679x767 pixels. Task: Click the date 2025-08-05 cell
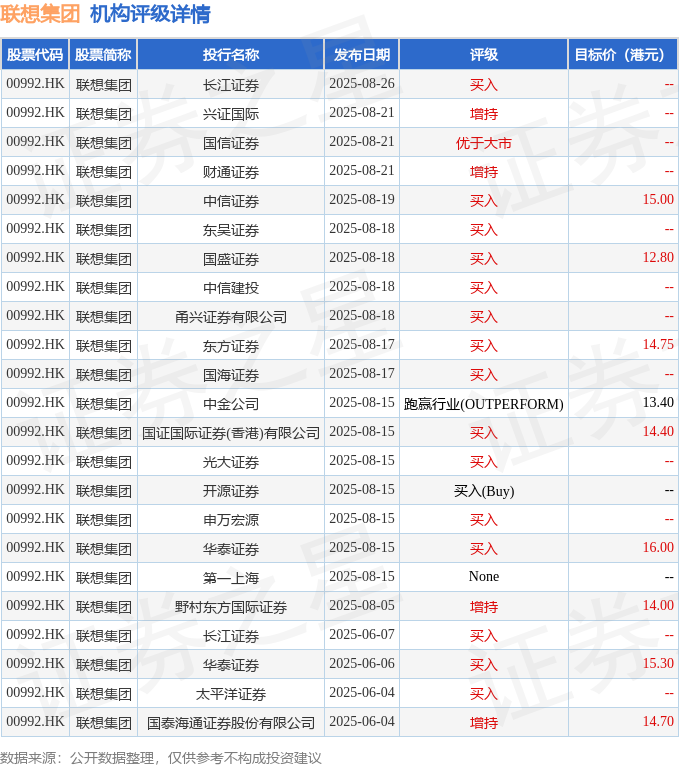pos(362,606)
